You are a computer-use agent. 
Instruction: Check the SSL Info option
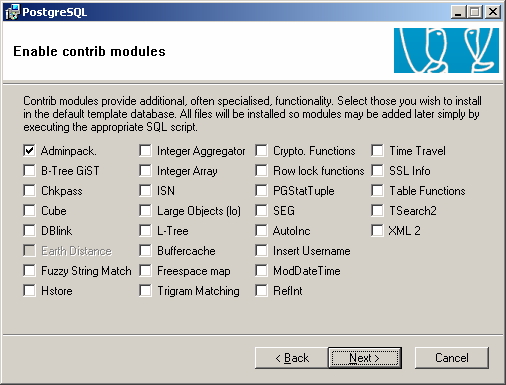(377, 171)
